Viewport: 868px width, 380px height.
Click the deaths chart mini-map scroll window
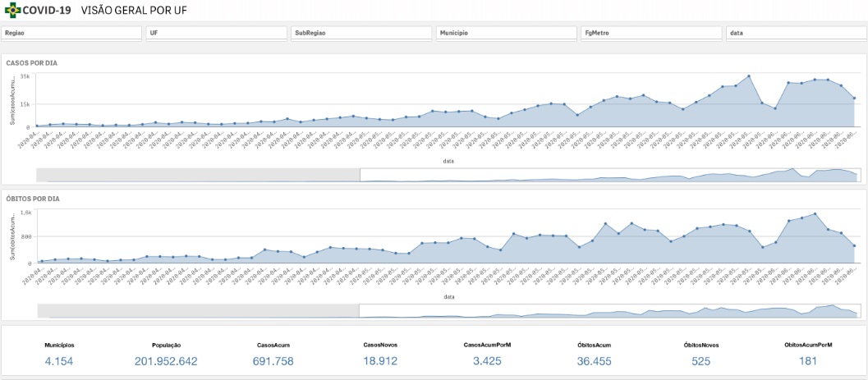coord(609,310)
